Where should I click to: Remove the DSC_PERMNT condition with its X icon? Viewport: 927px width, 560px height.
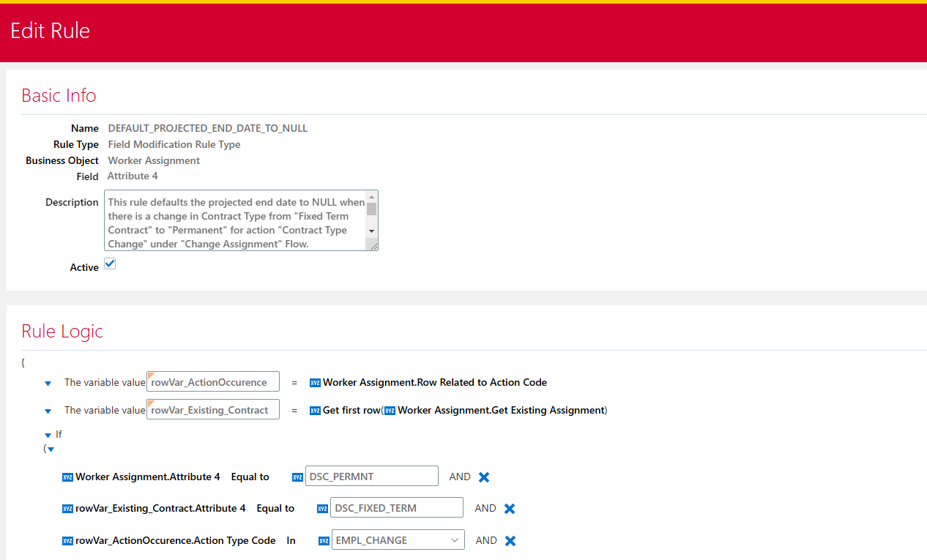(484, 476)
